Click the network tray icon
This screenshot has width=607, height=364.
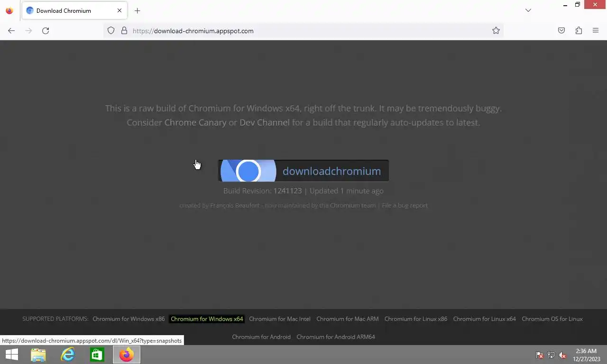pos(551,355)
